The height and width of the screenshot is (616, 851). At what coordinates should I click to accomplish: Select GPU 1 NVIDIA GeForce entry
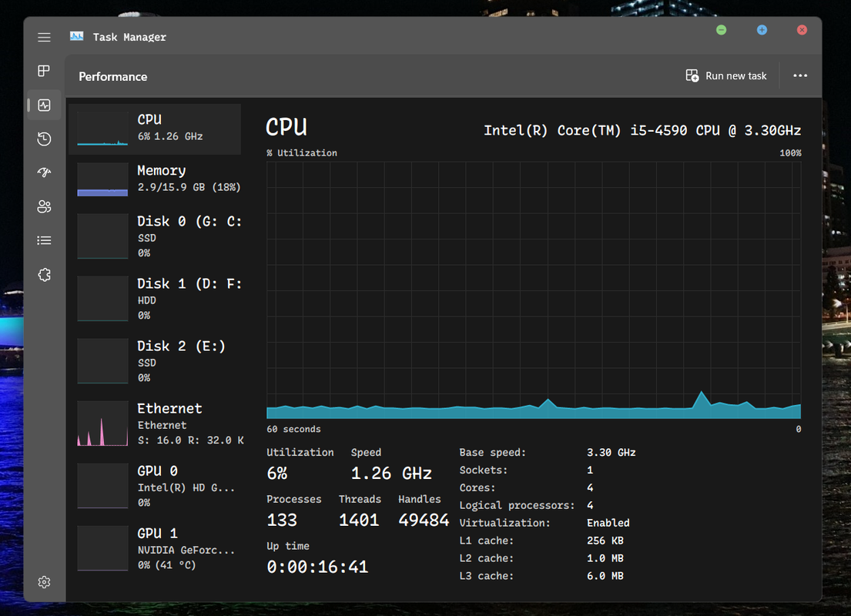point(155,549)
